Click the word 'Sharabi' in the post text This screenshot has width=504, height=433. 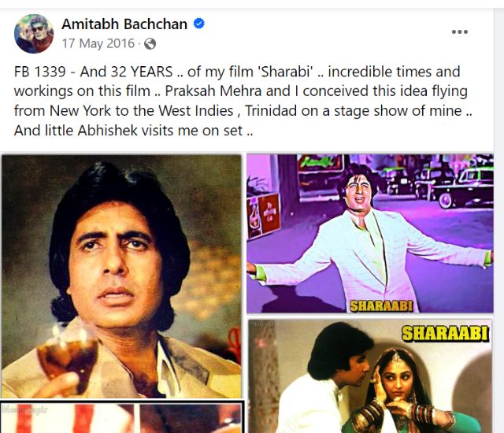click(x=285, y=72)
